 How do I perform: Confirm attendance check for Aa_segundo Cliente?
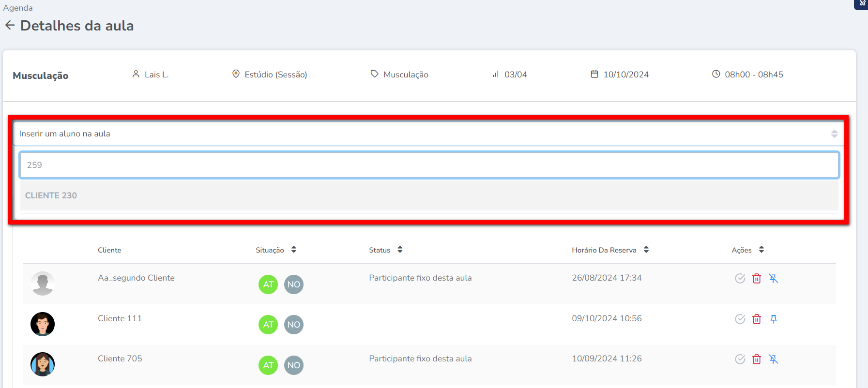pyautogui.click(x=740, y=278)
